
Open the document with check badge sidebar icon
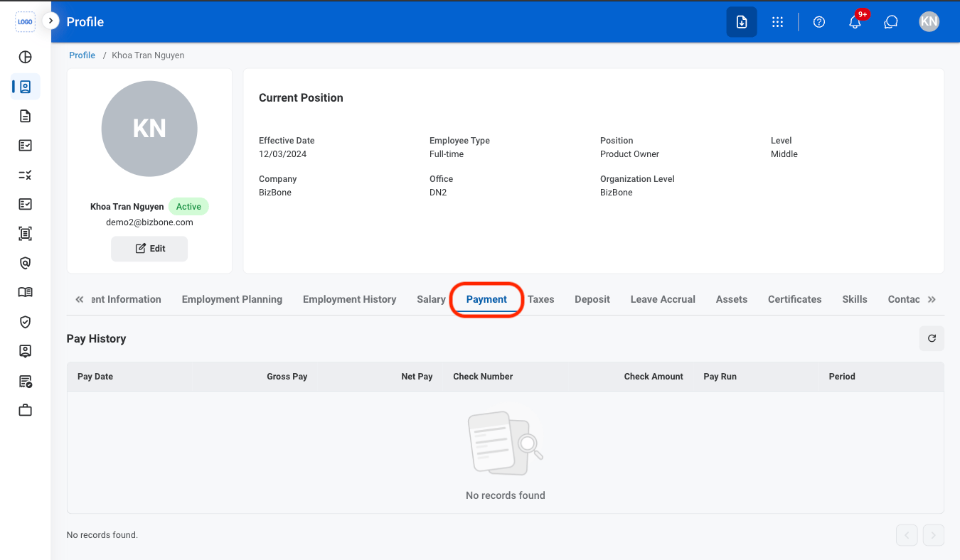point(25,381)
